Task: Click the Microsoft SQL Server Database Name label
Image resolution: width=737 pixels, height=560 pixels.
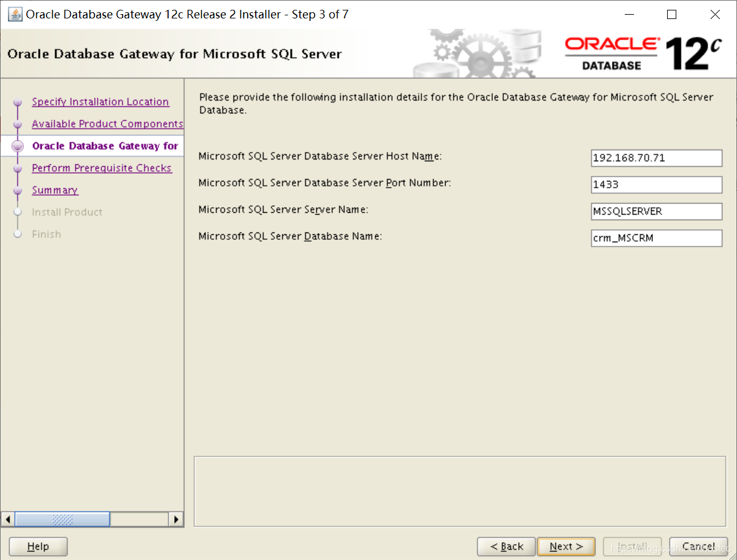Action: (291, 236)
